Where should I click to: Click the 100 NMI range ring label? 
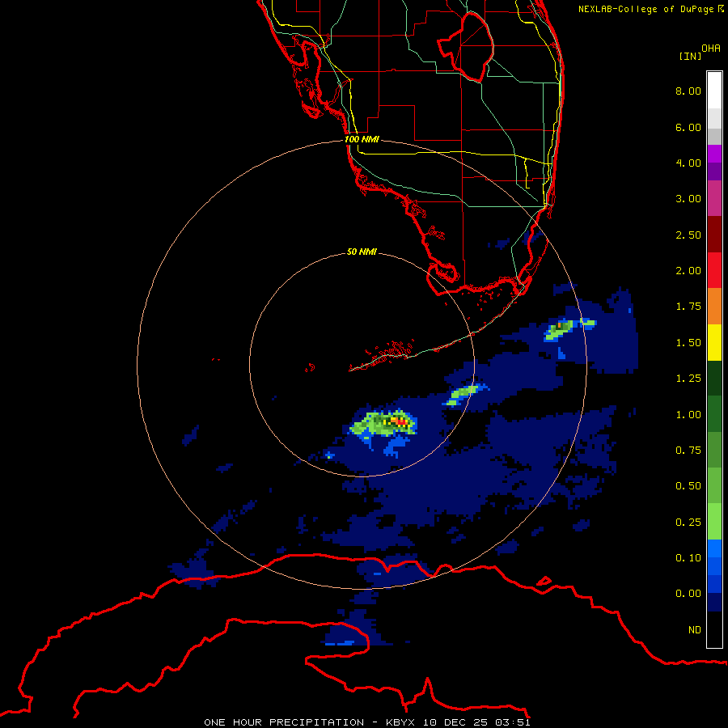pos(362,139)
